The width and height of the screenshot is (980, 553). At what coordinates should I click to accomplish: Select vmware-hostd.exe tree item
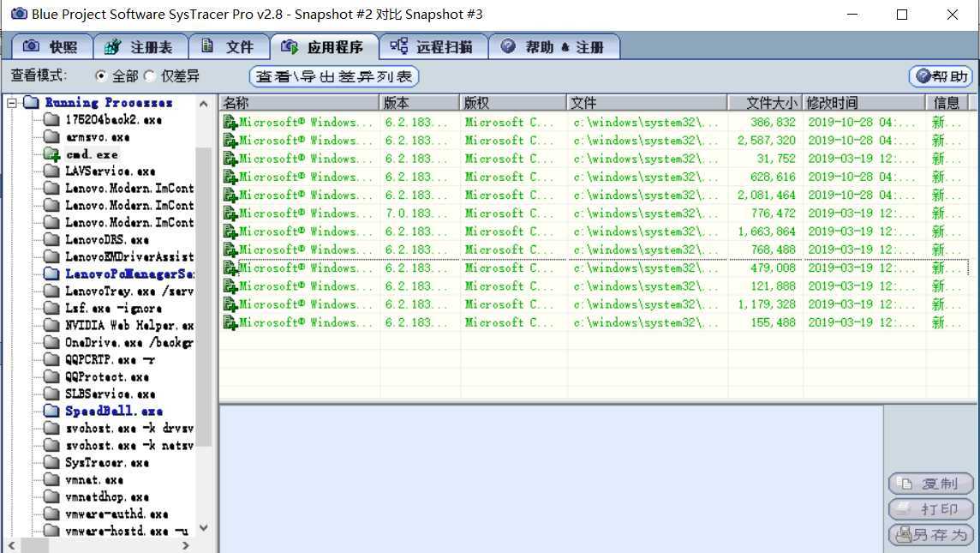point(127,531)
